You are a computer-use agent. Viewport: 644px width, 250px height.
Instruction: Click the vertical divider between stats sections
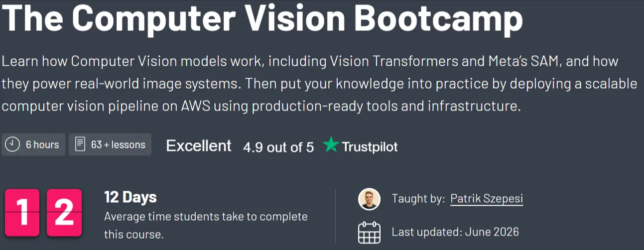(x=335, y=216)
